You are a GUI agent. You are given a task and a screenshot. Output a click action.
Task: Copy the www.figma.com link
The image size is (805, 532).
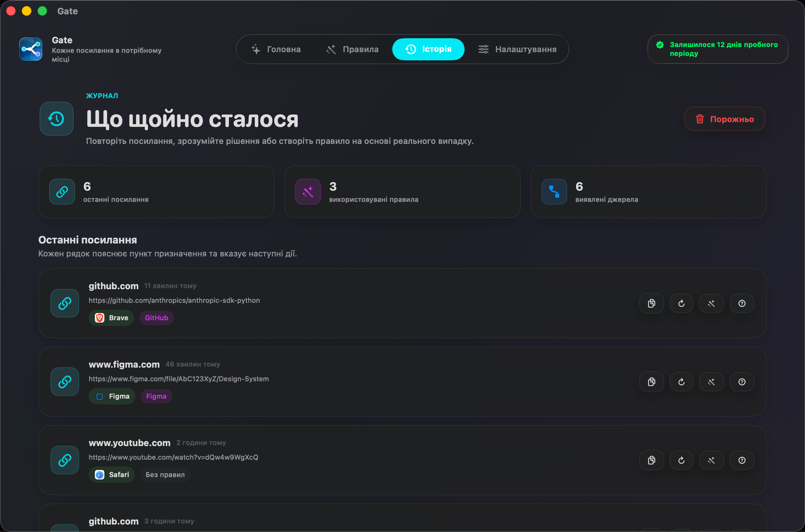pyautogui.click(x=652, y=382)
